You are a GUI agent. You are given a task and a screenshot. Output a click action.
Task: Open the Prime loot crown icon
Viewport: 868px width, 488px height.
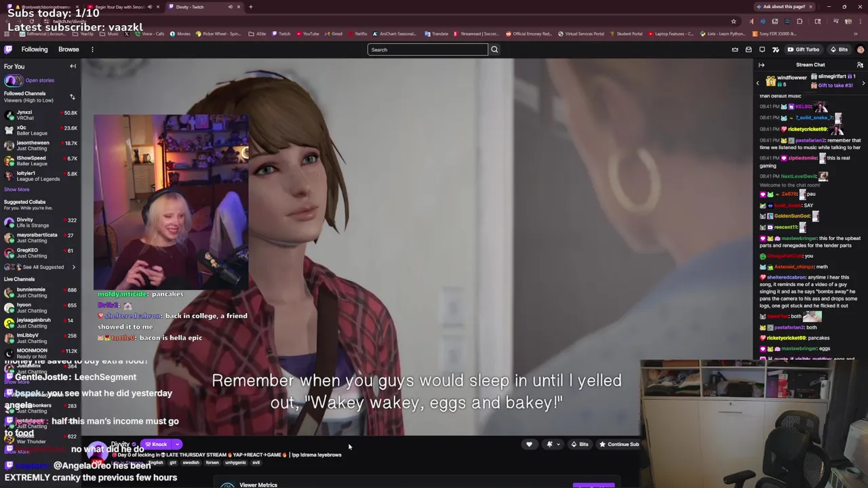click(x=735, y=49)
